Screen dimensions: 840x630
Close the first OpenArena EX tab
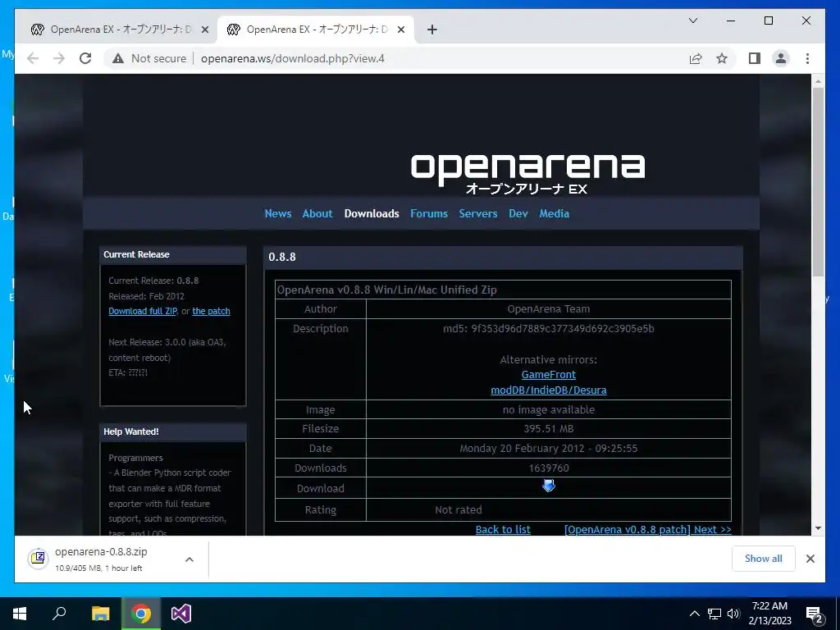click(x=204, y=30)
